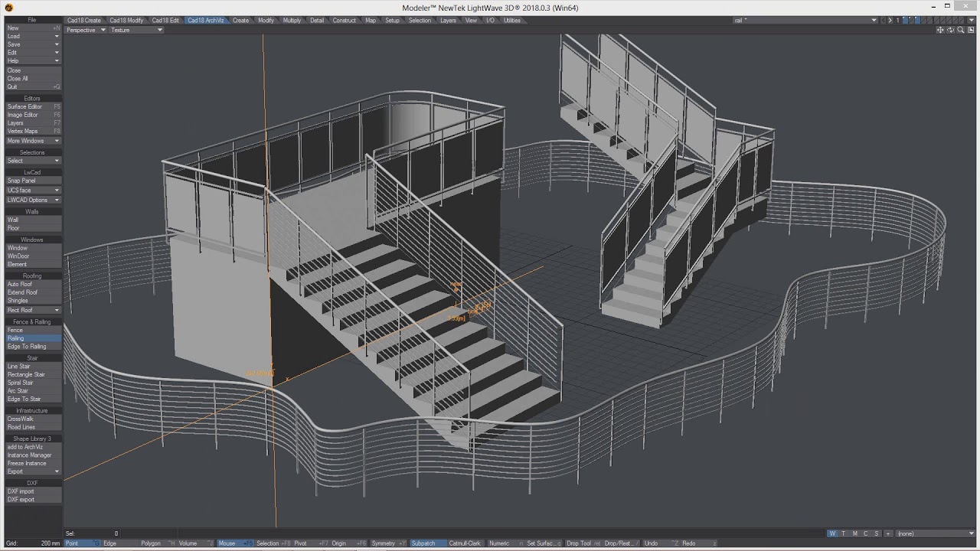
Task: Click the viewport pan (move) icon
Action: [940, 30]
